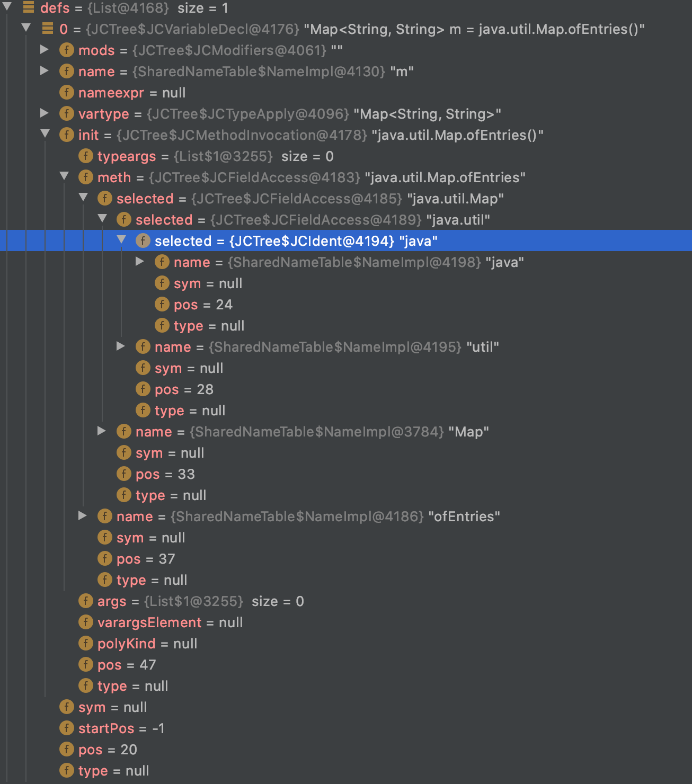Click field icon next to varargsElement
692x784 pixels.
(86, 622)
